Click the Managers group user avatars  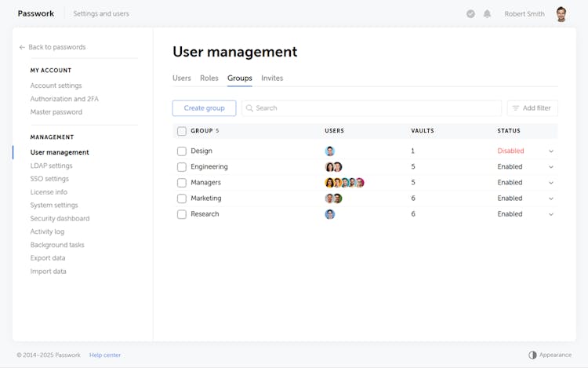pos(344,183)
